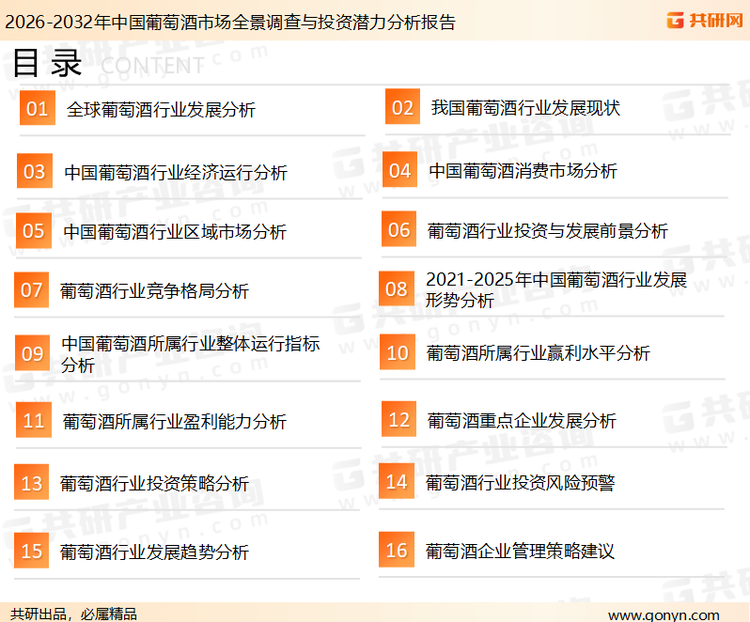Viewport: 750px width, 622px height.
Task: Click the orange 13 number badge
Action: tap(32, 482)
